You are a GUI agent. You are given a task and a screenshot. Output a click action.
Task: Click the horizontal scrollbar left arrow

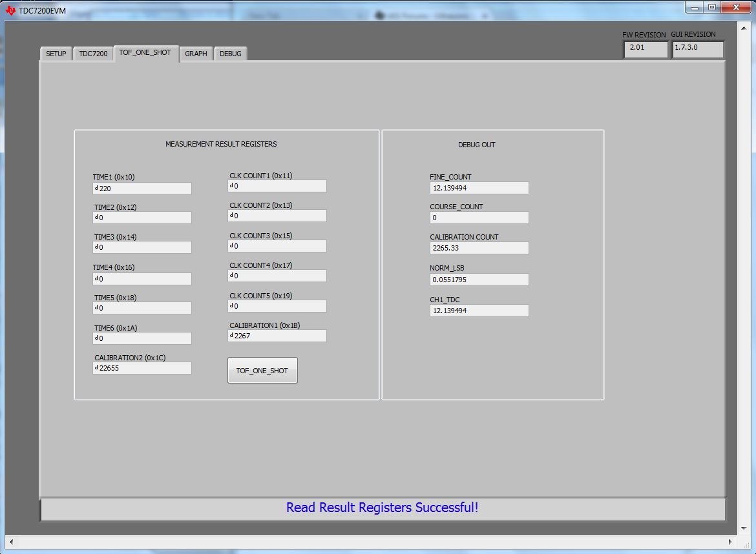(x=11, y=542)
